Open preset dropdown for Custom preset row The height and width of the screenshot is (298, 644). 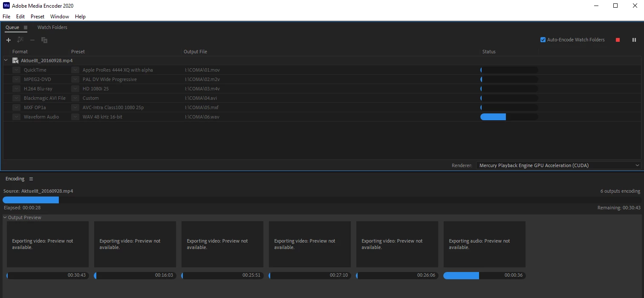click(75, 98)
